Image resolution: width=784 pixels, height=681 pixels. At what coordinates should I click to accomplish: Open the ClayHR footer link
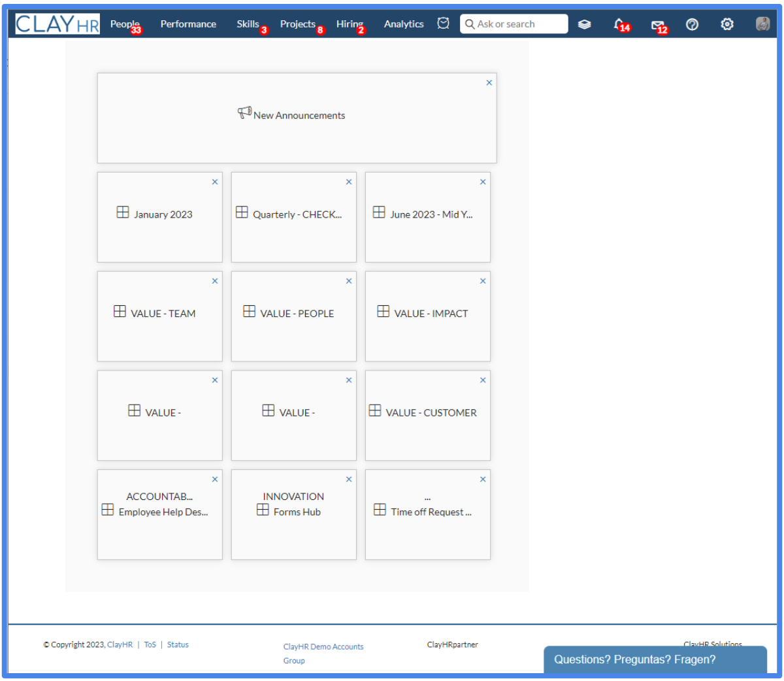click(120, 645)
